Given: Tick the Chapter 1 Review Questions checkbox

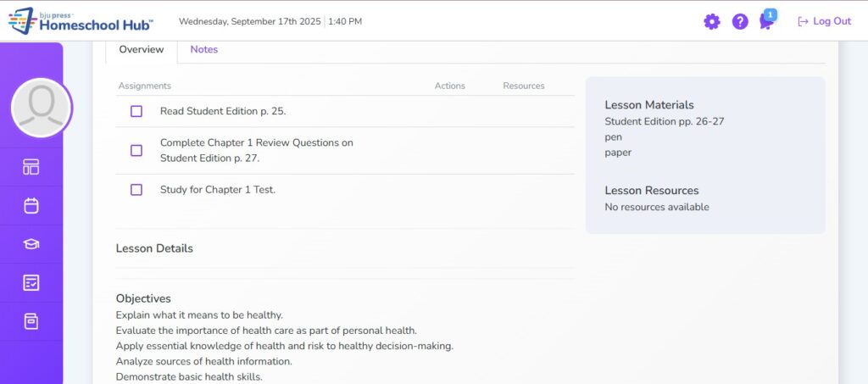Looking at the screenshot, I should [136, 150].
